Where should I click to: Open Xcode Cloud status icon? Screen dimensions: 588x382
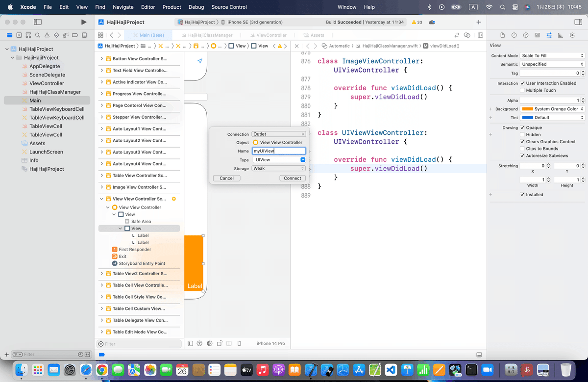tap(432, 23)
